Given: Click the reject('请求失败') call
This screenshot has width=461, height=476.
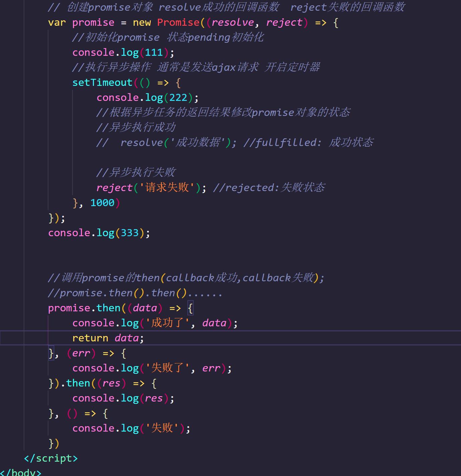Looking at the screenshot, I should [152, 188].
